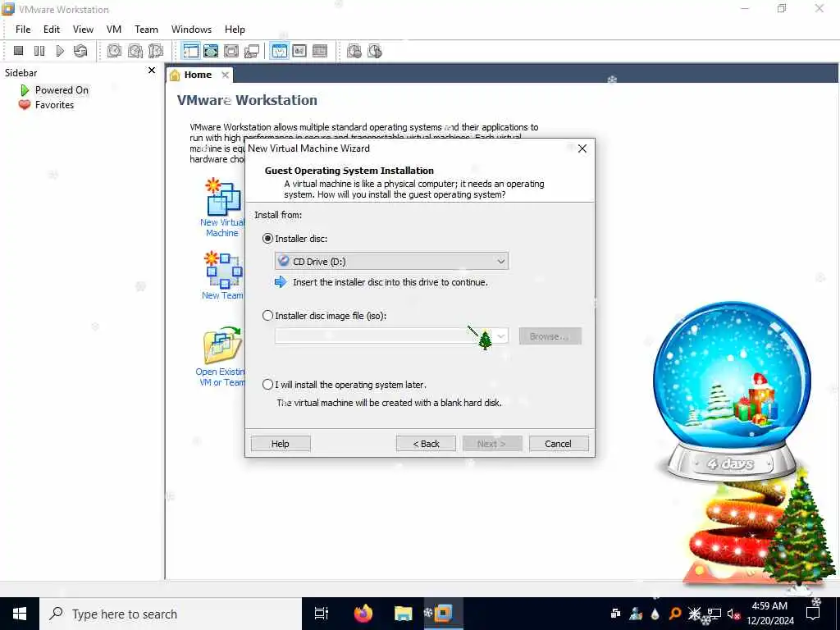Open File Explorer from the taskbar

(x=403, y=614)
